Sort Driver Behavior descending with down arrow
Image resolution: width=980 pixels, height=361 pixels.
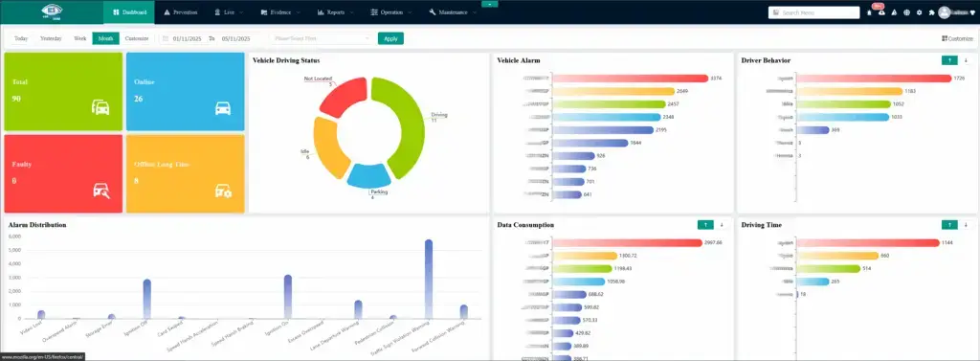click(x=966, y=60)
